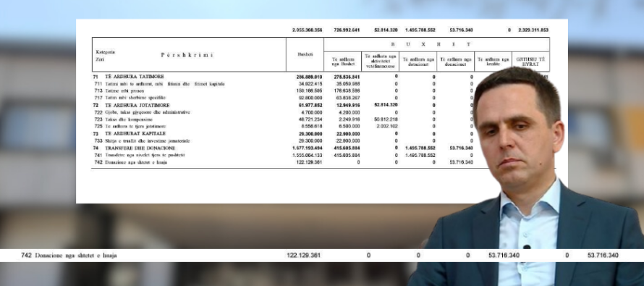The height and width of the screenshot is (286, 644).
Task: Click the top-row total 52.814.320 above the table
Action: click(386, 30)
